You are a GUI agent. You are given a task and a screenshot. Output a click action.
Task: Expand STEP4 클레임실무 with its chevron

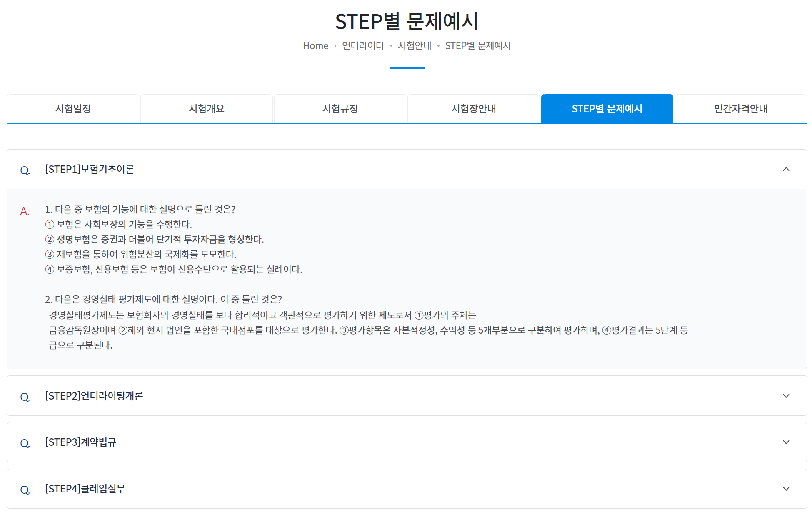786,489
